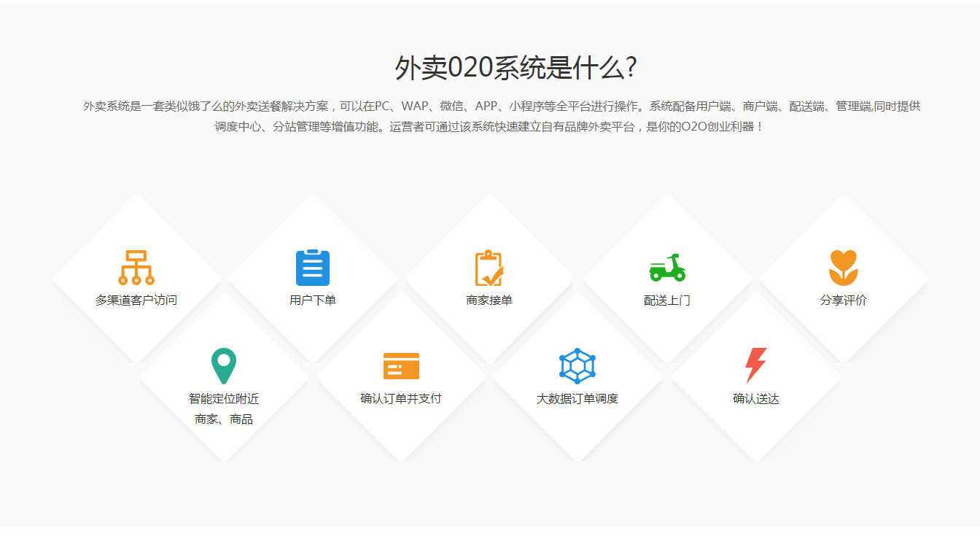980x547 pixels.
Task: Open the 分享评价 text label
Action: click(x=844, y=300)
